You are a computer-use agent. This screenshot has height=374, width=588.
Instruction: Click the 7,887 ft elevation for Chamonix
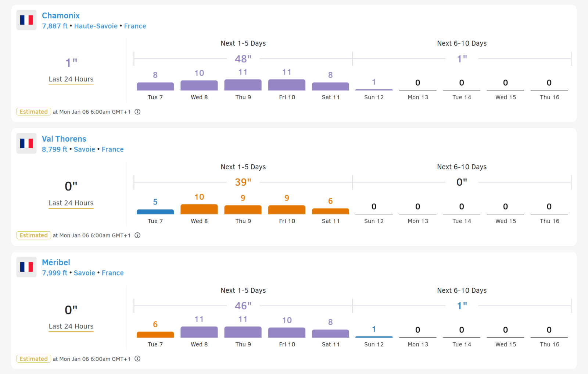click(x=55, y=26)
